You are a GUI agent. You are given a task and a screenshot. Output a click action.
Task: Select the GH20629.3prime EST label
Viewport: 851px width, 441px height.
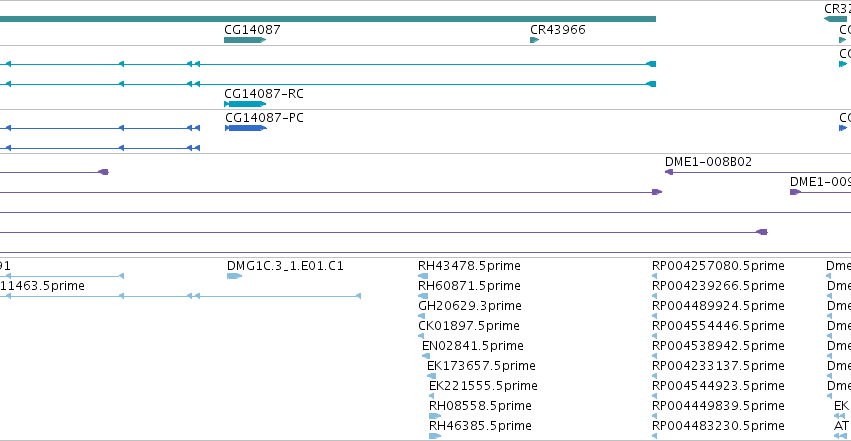click(x=470, y=306)
